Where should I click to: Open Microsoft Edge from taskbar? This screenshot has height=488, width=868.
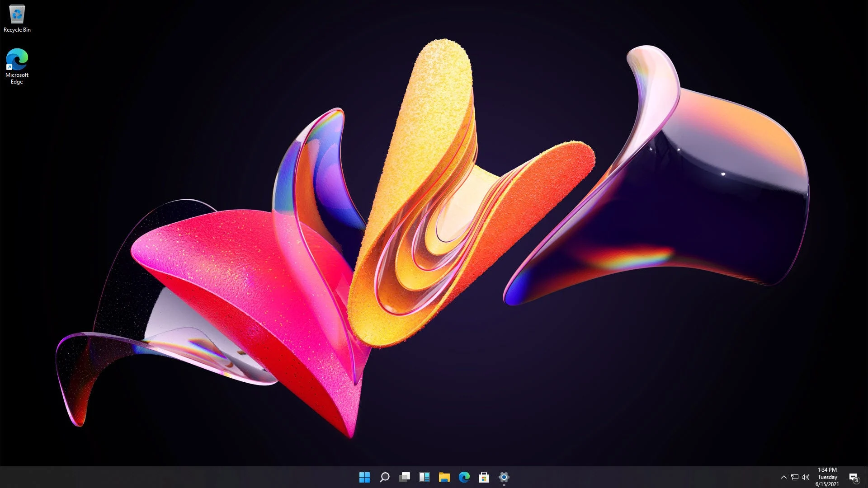point(464,477)
